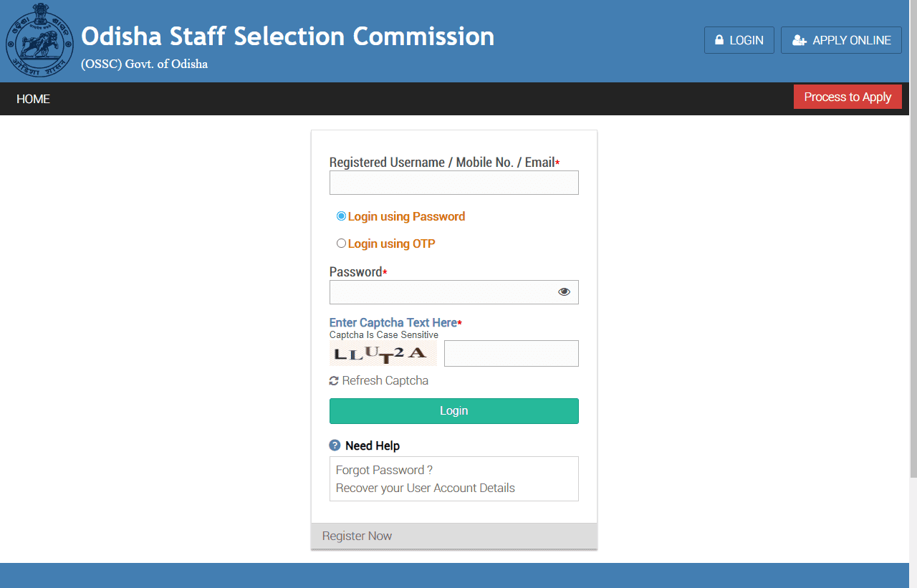
Task: Click the add-user icon on APPLY ONLINE
Action: [x=800, y=41]
